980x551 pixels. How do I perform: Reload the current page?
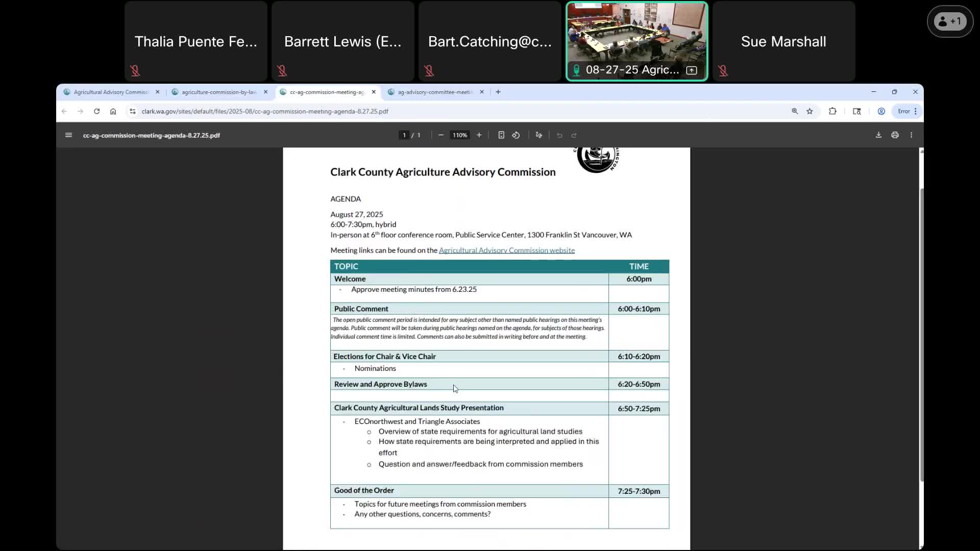(x=96, y=111)
